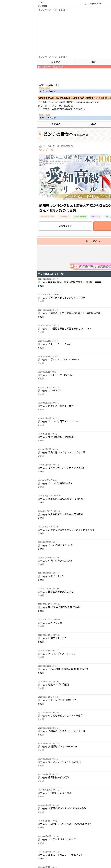Click the map pin icon beside ピンチの貴女へ
111x868 pixels.
click(x=40, y=134)
